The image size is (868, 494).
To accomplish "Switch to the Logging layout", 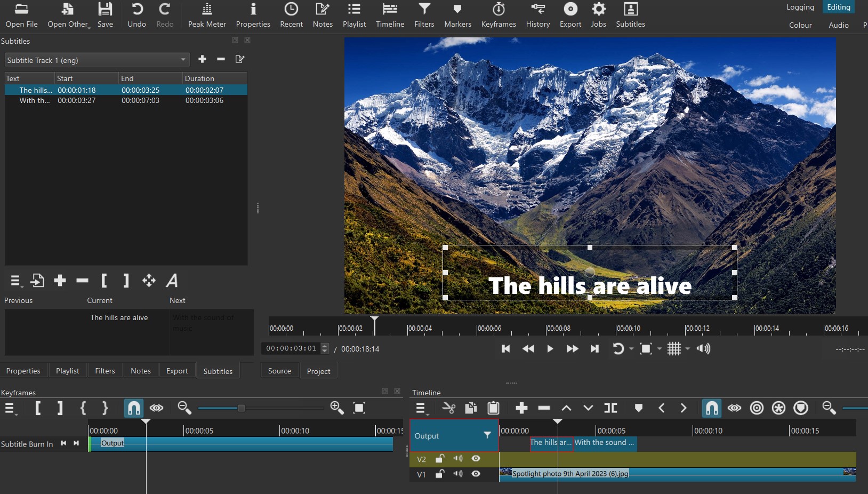I will 800,7.
